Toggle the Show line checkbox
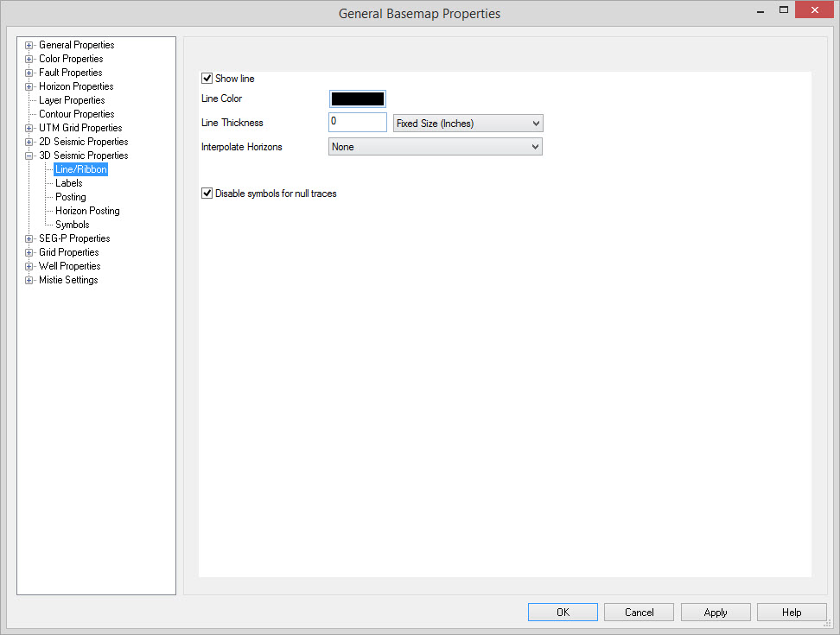Image resolution: width=840 pixels, height=635 pixels. 207,79
